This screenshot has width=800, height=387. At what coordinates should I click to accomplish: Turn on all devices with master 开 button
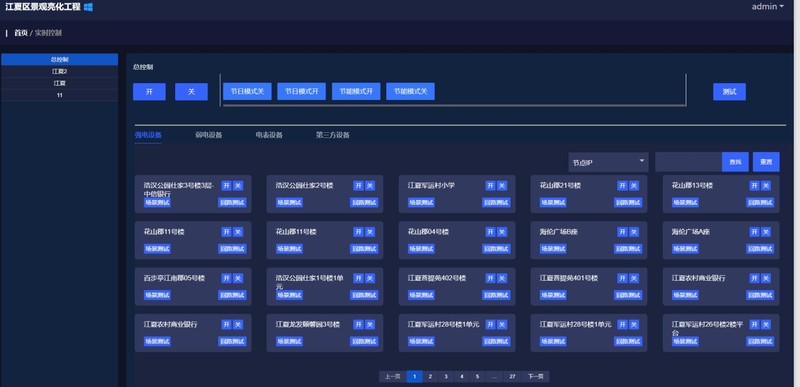coord(149,92)
